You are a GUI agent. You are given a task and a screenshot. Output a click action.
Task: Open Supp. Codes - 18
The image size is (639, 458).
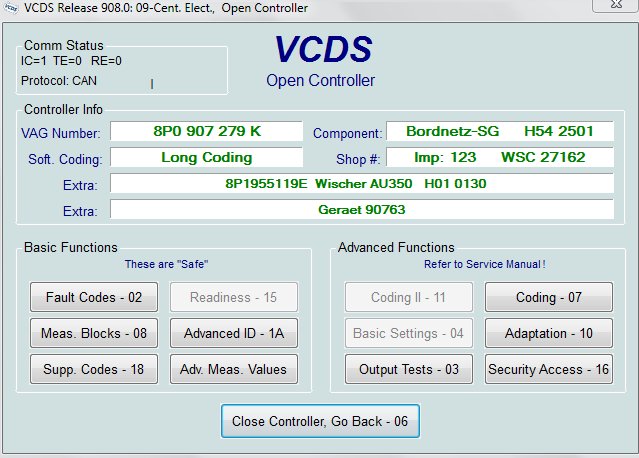pyautogui.click(x=94, y=369)
